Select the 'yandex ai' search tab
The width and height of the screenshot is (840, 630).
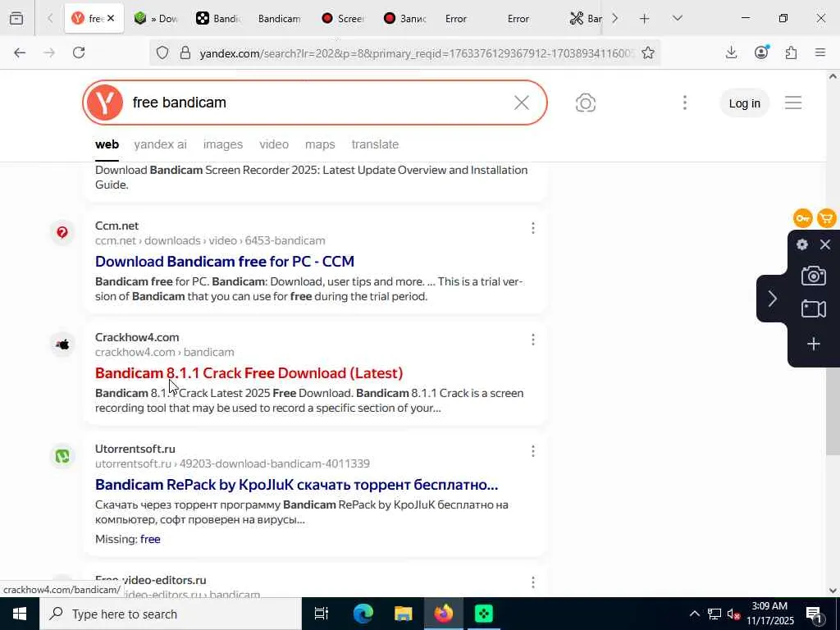(160, 144)
